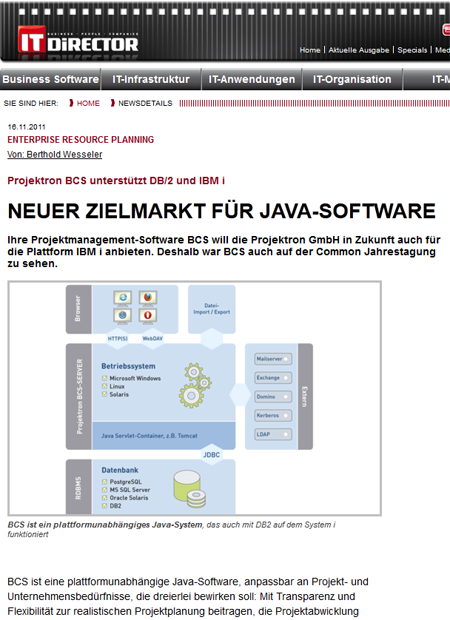Click the vertical Projektron BCS-SERVER label
450x620 pixels.
click(79, 396)
